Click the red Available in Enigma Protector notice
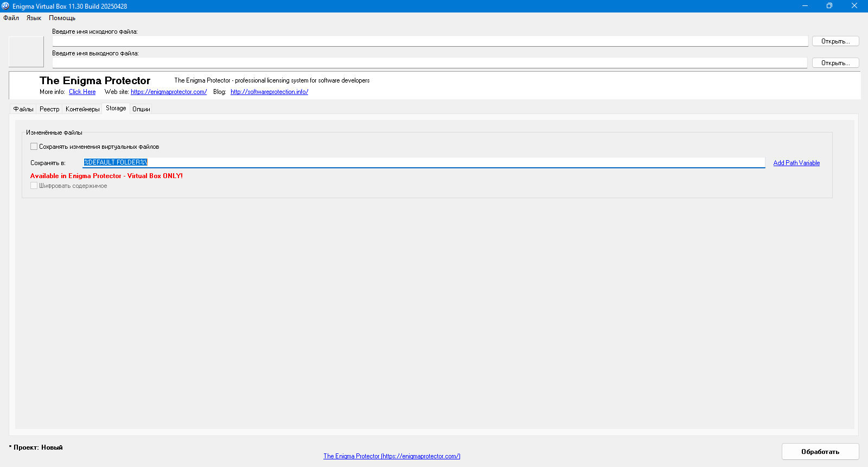The height and width of the screenshot is (467, 868). [106, 176]
